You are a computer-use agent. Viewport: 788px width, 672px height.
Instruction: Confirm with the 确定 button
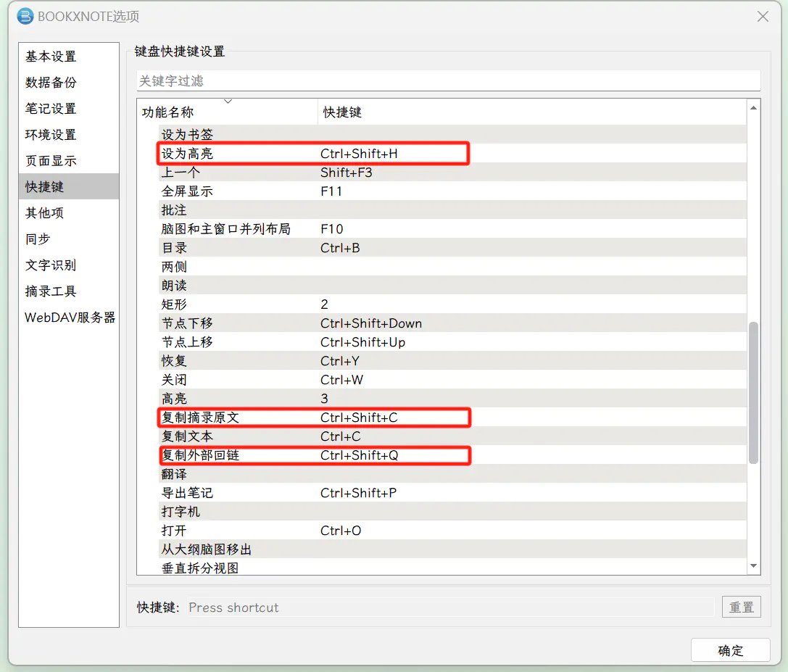[730, 650]
